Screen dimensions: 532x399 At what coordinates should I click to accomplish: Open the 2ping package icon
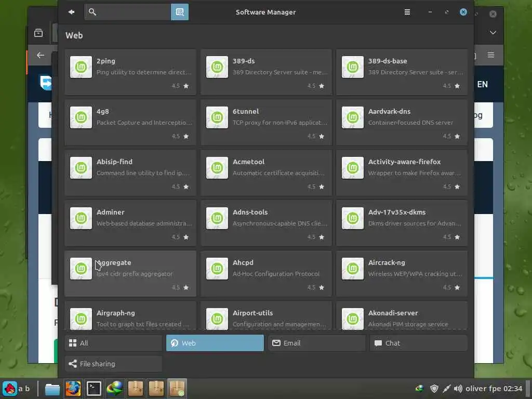pyautogui.click(x=81, y=67)
